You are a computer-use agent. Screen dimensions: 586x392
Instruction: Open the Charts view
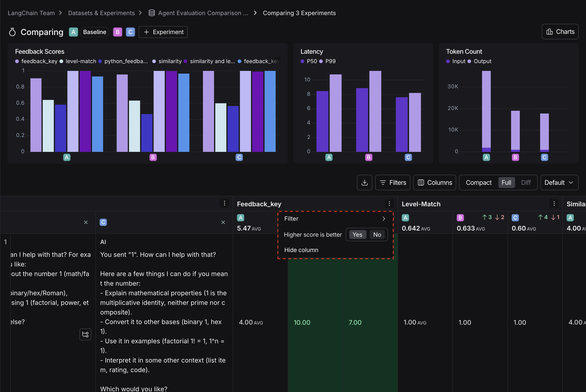(x=560, y=32)
